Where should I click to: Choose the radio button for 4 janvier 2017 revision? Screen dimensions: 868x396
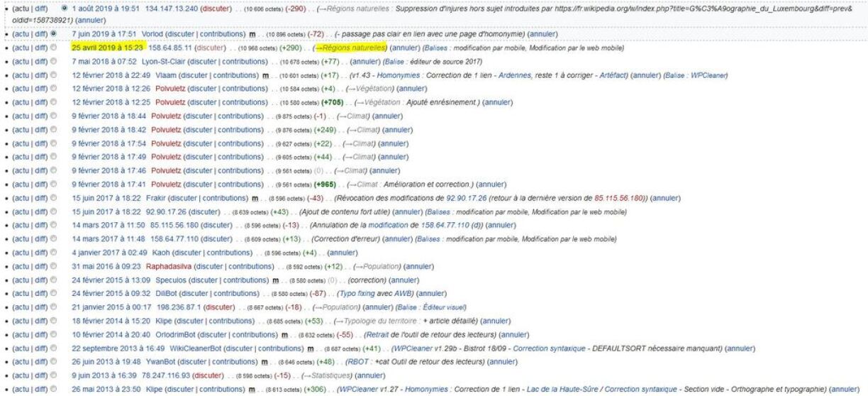(53, 252)
